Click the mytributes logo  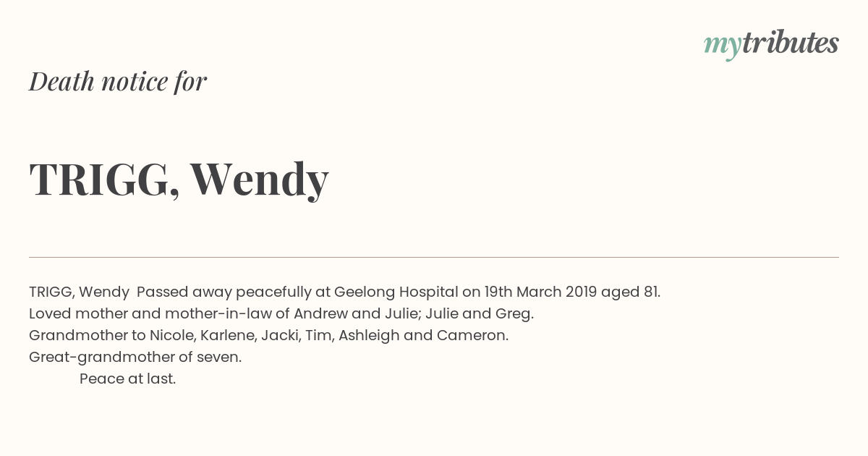[x=771, y=44]
